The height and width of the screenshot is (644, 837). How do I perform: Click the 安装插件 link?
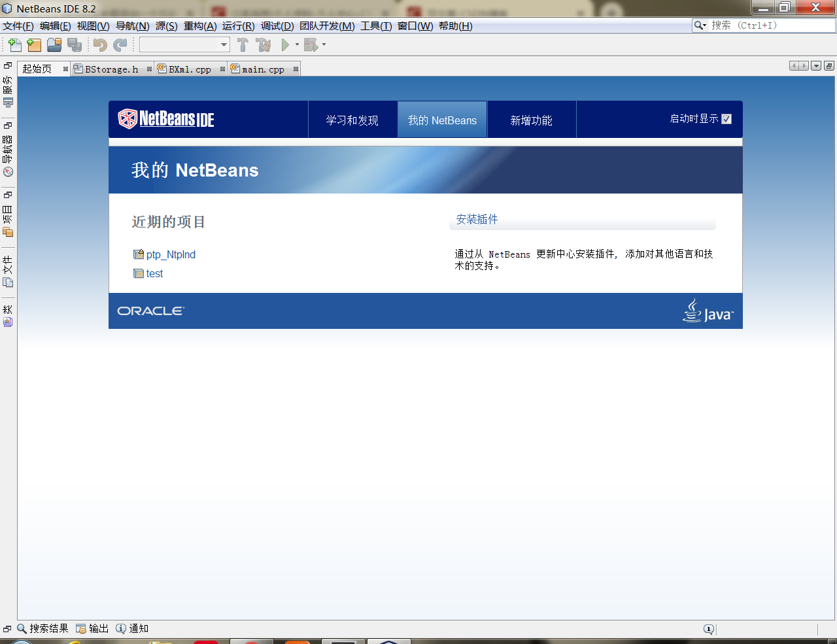coord(477,219)
